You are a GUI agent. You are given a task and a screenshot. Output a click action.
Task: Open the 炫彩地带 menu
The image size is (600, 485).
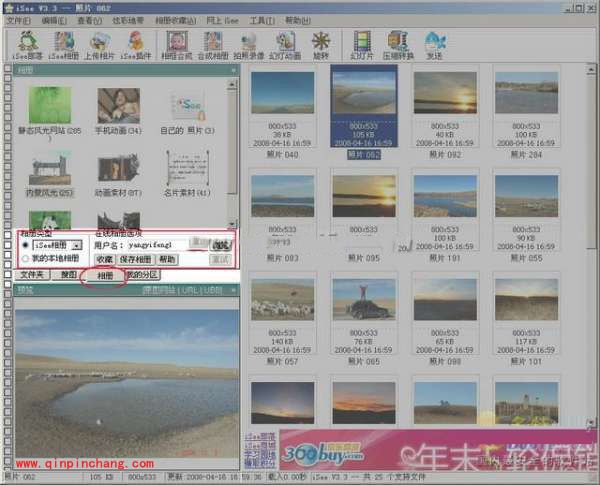click(128, 20)
